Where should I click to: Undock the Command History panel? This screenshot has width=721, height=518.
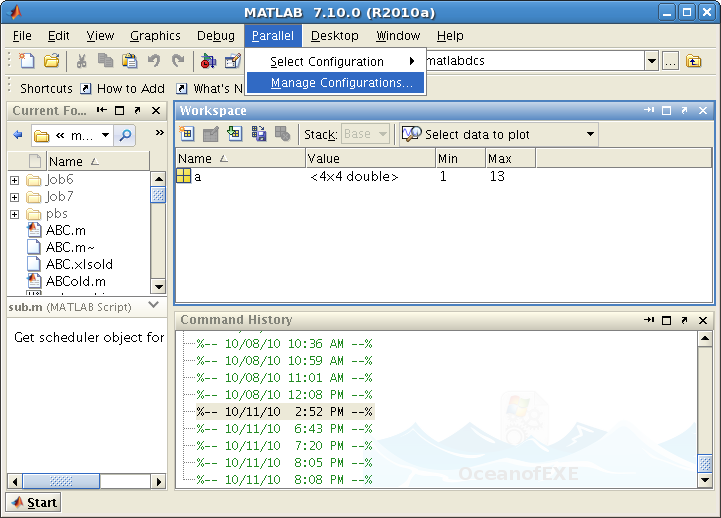(x=684, y=320)
